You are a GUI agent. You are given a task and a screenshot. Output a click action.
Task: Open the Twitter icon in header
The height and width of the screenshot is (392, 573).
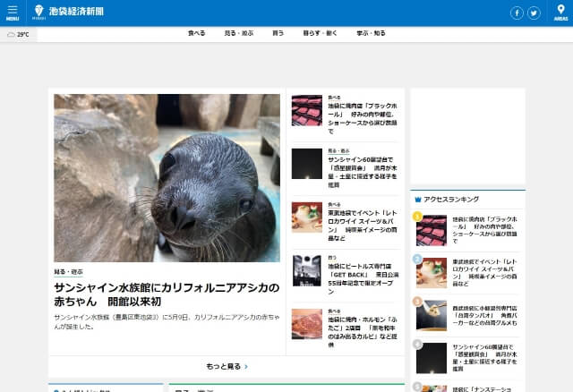pyautogui.click(x=534, y=13)
